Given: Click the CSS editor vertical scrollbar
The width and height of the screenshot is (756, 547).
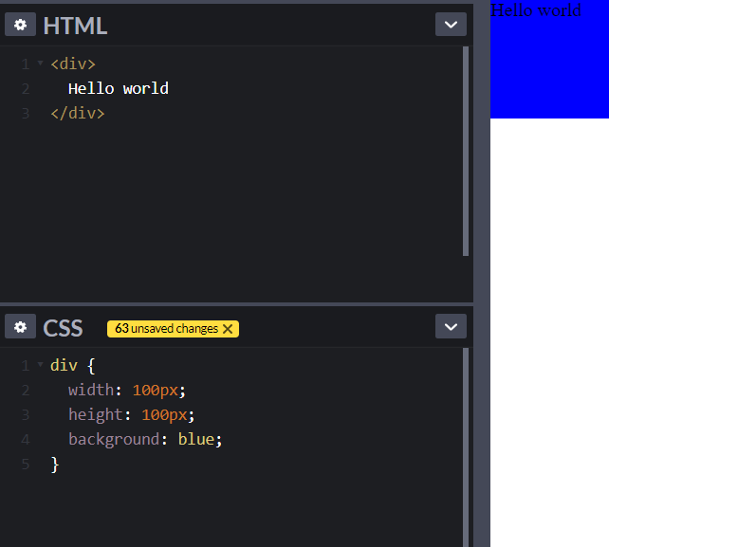Looking at the screenshot, I should pyautogui.click(x=466, y=447).
